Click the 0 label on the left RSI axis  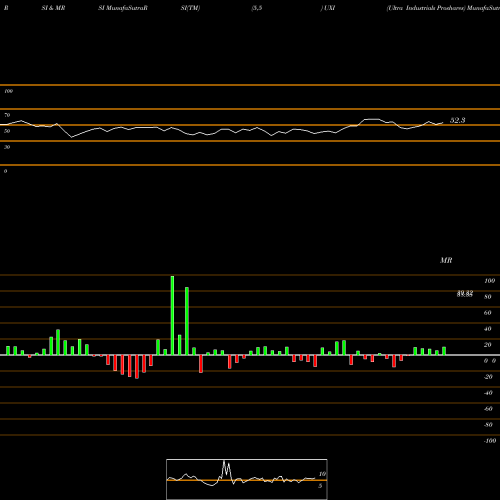5,171
